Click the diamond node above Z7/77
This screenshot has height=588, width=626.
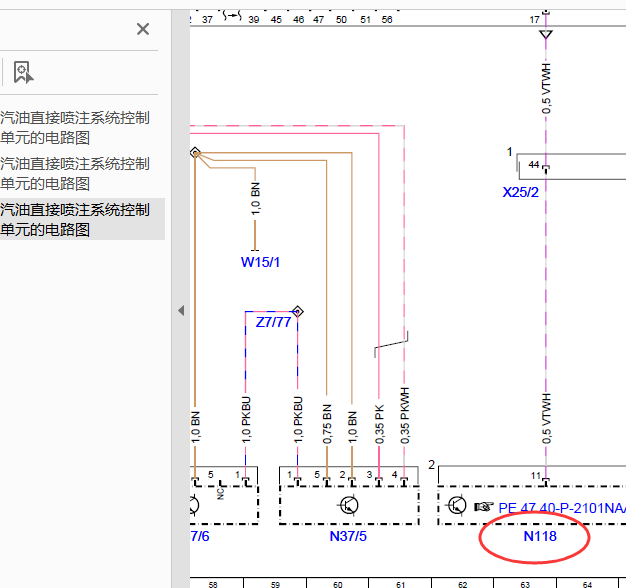(x=297, y=311)
